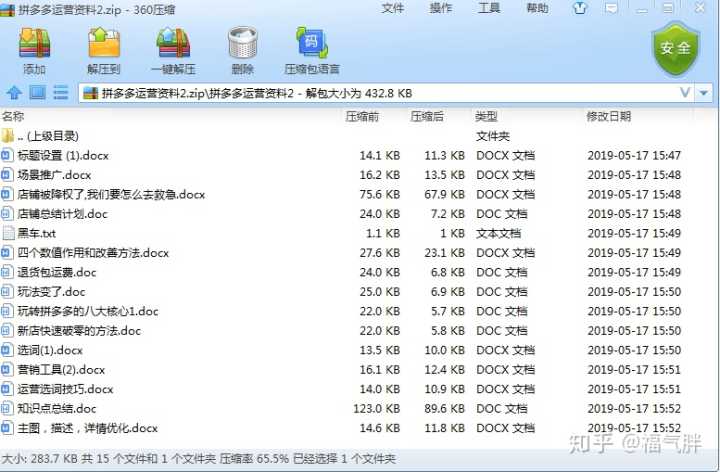Open the 文件 menu

click(x=393, y=8)
